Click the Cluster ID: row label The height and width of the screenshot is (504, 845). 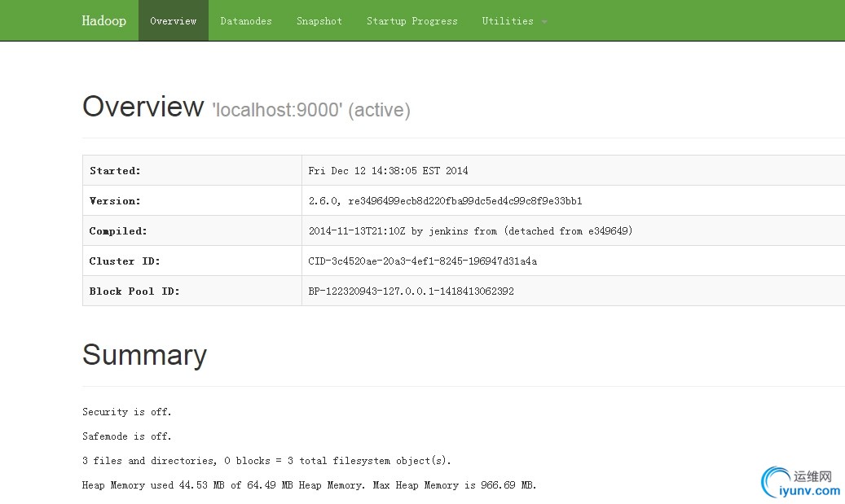(x=125, y=261)
